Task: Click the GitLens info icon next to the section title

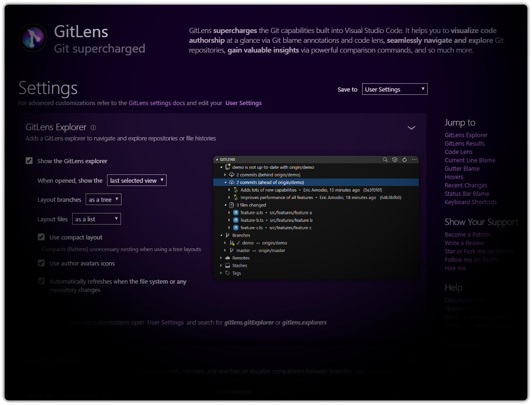Action: (x=93, y=127)
